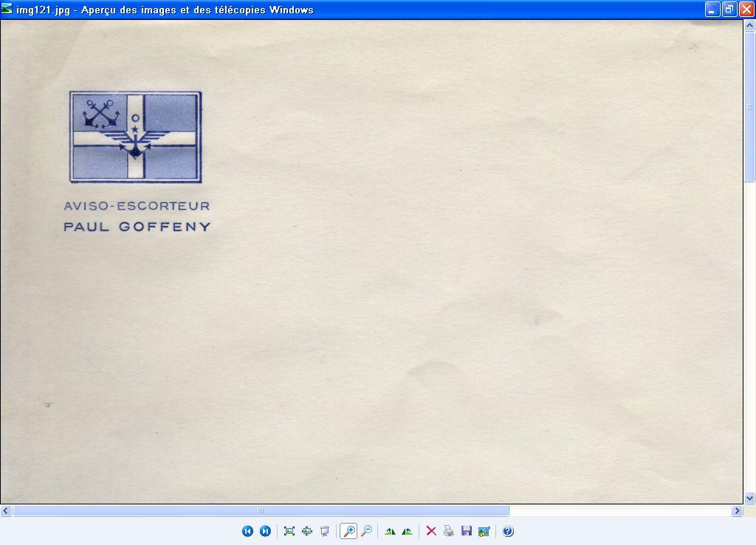Go to the next image
The width and height of the screenshot is (756, 545).
coord(265,531)
